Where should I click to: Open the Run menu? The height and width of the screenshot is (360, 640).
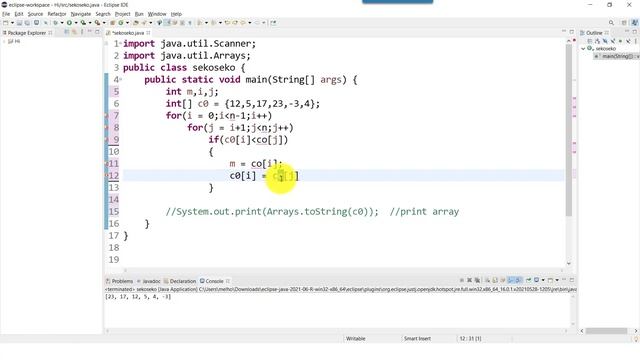click(x=139, y=14)
